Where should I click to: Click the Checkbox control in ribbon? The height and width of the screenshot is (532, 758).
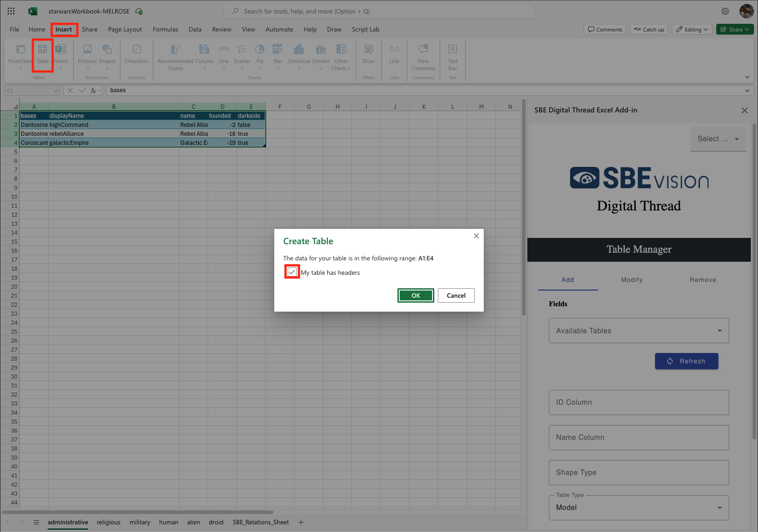(x=136, y=49)
